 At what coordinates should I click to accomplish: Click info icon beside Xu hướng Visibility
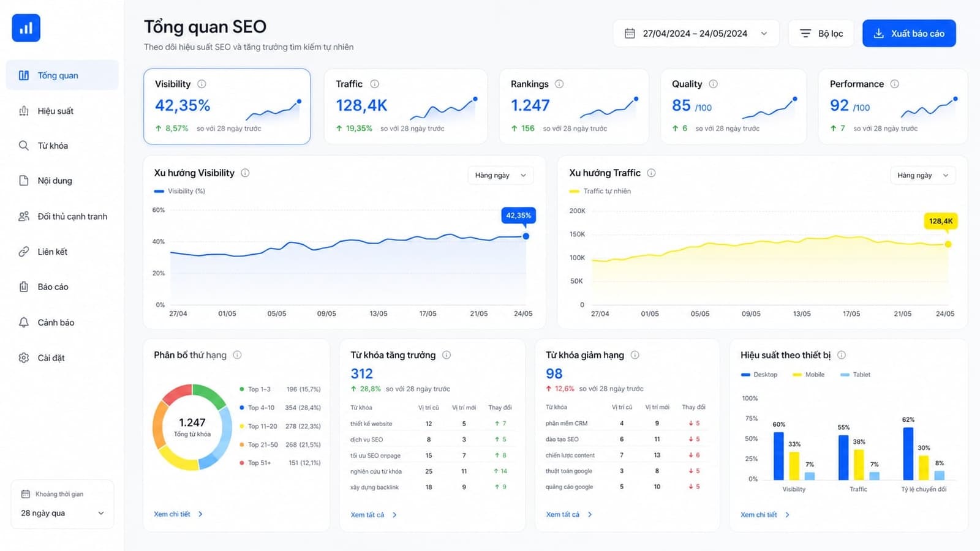[245, 173]
